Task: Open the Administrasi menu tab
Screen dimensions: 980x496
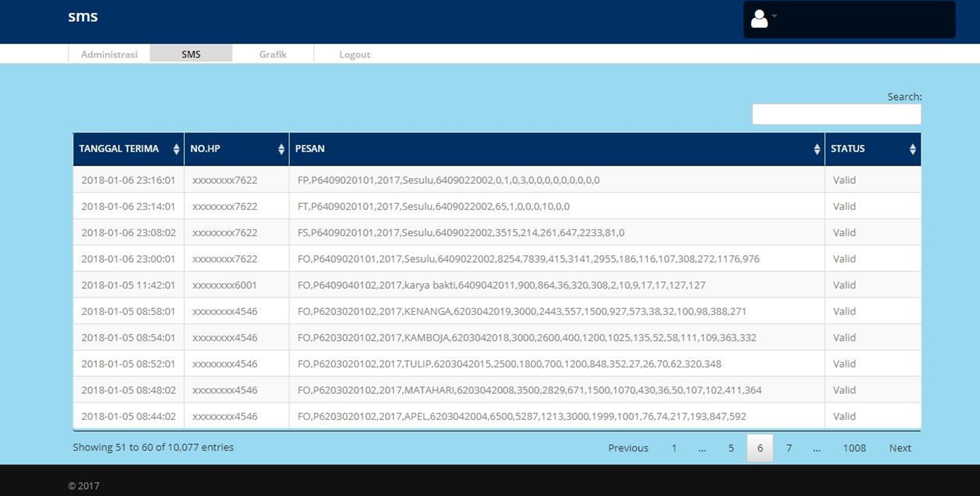Action: click(x=109, y=54)
